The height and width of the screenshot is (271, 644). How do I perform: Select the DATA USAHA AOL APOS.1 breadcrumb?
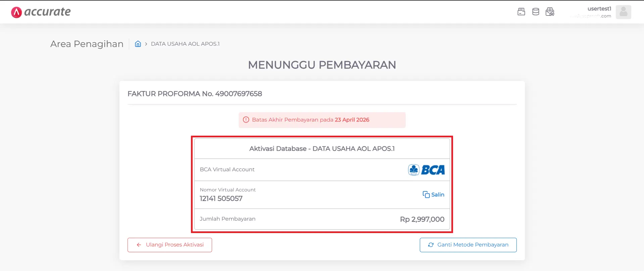(185, 44)
